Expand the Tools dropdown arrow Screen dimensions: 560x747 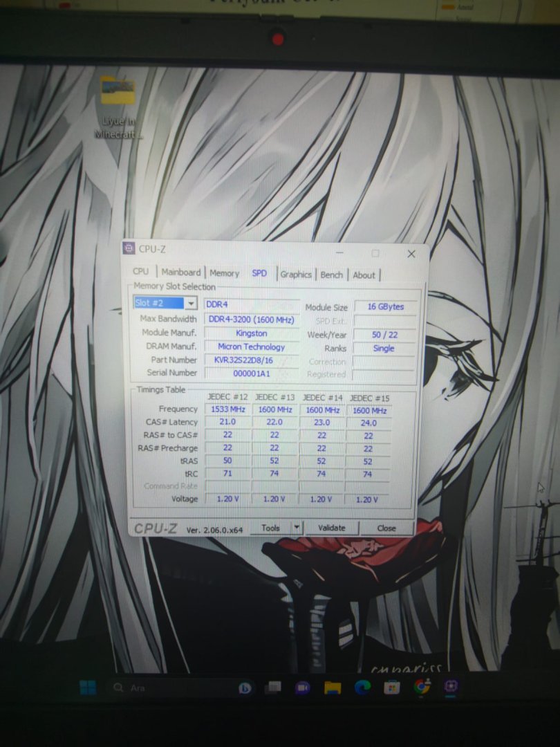point(297,528)
